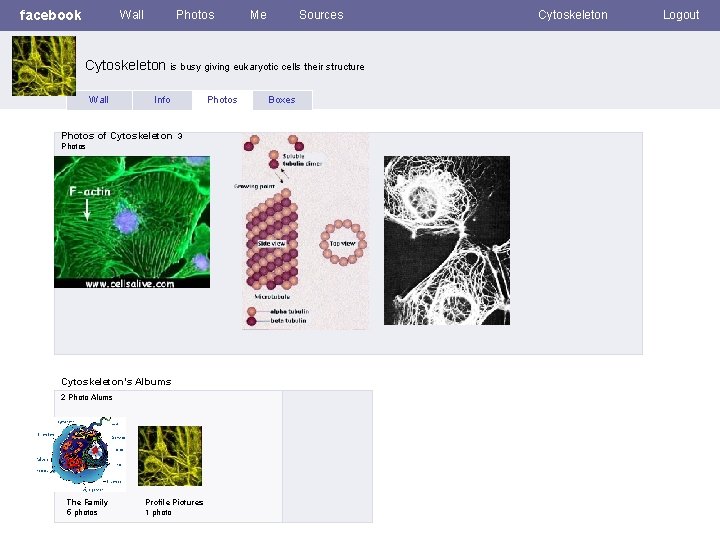
Task: Click the '6 photos' count text
Action: 82,512
